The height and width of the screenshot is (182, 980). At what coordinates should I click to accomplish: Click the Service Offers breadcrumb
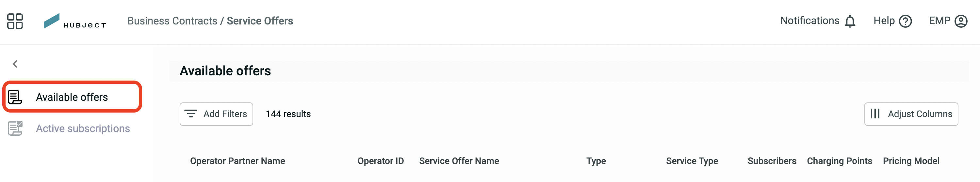coord(260,21)
